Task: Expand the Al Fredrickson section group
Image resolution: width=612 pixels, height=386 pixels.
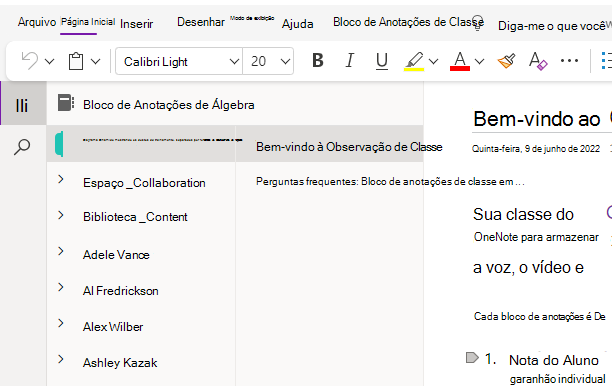Action: (61, 287)
